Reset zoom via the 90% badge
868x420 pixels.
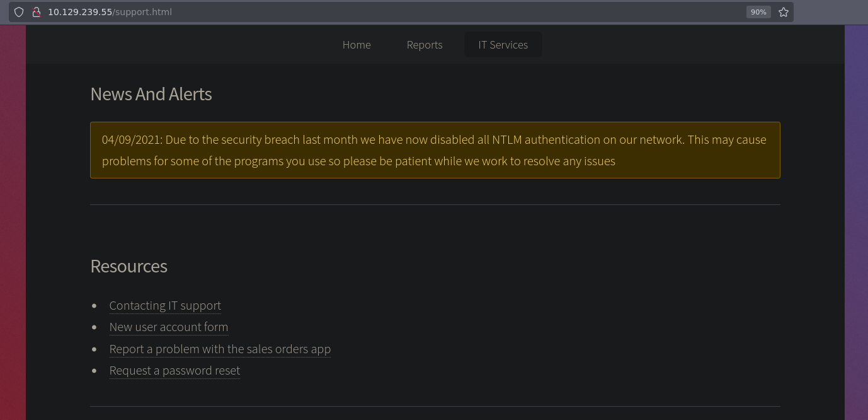(758, 12)
